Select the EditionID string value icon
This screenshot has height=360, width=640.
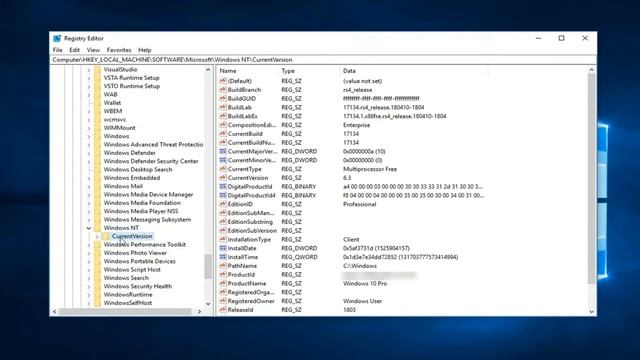[223, 204]
